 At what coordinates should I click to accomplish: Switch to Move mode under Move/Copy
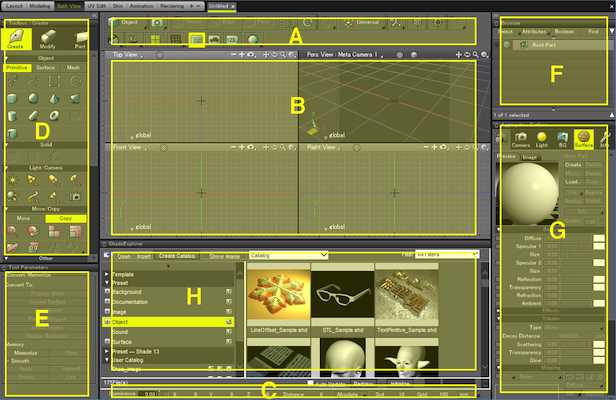(24, 218)
